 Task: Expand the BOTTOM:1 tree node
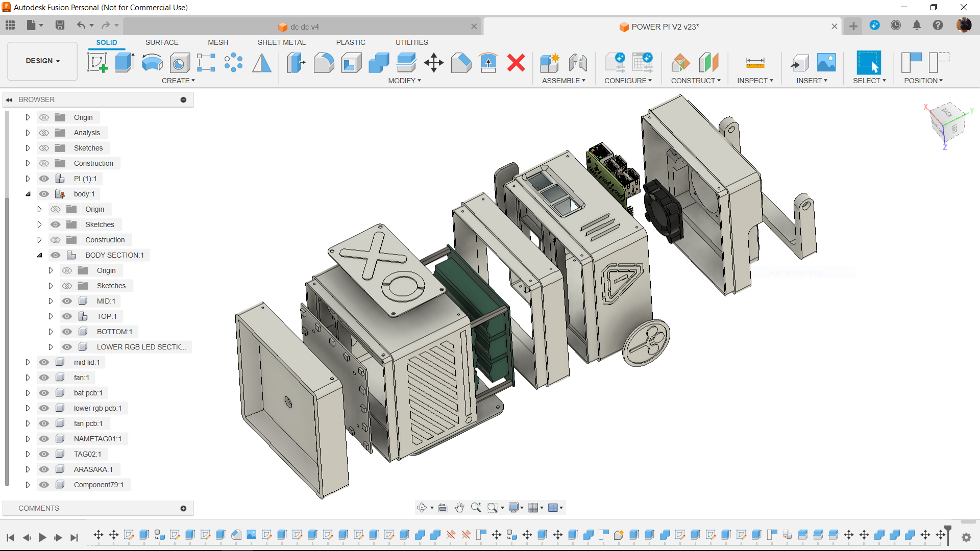51,332
